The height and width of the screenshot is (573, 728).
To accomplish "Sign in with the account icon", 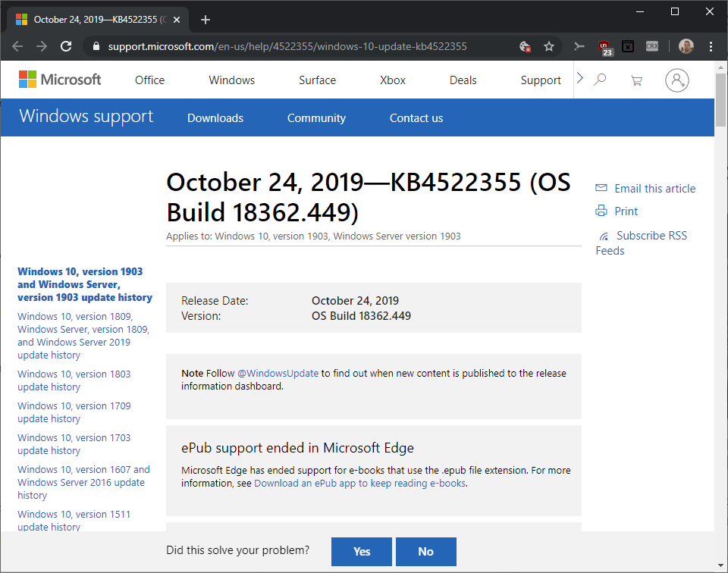I will [x=677, y=80].
